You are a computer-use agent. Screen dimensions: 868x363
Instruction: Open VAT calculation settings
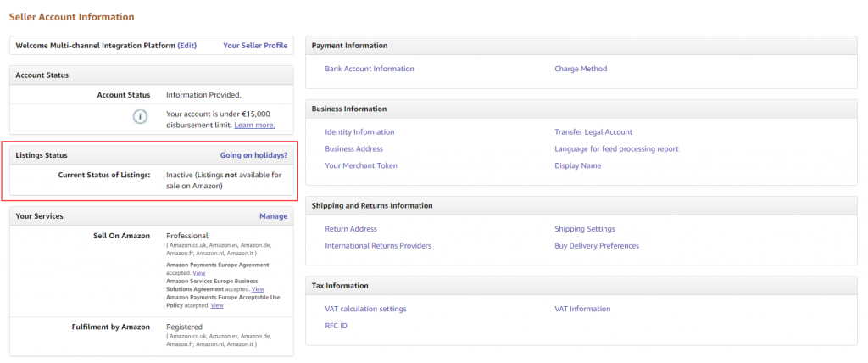pos(365,309)
